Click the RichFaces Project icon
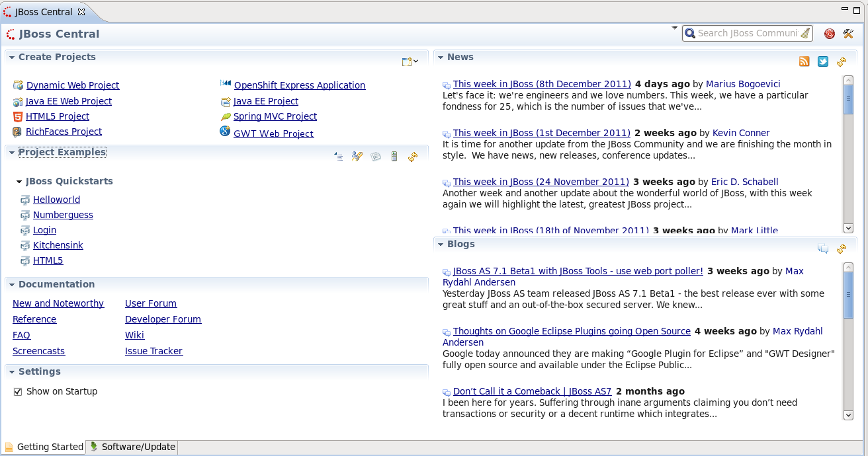868x456 pixels. (x=17, y=132)
